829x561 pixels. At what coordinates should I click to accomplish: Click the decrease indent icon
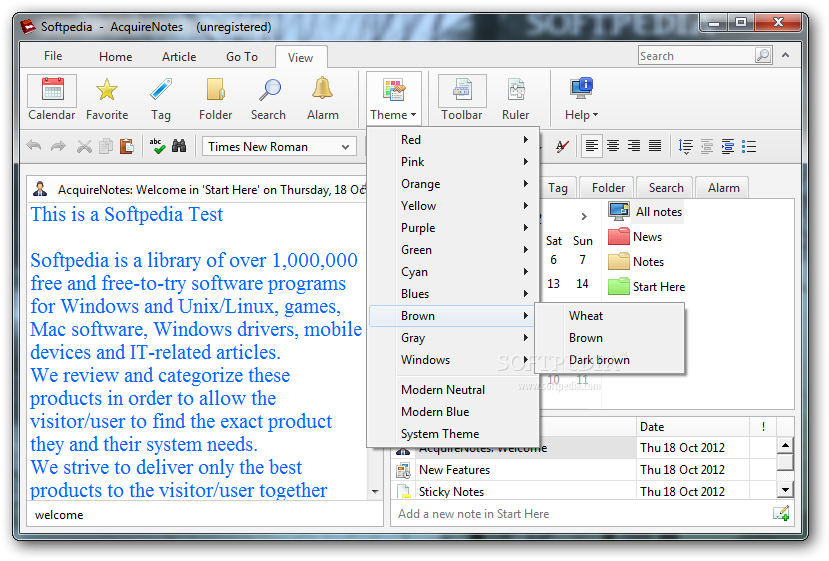(x=707, y=146)
